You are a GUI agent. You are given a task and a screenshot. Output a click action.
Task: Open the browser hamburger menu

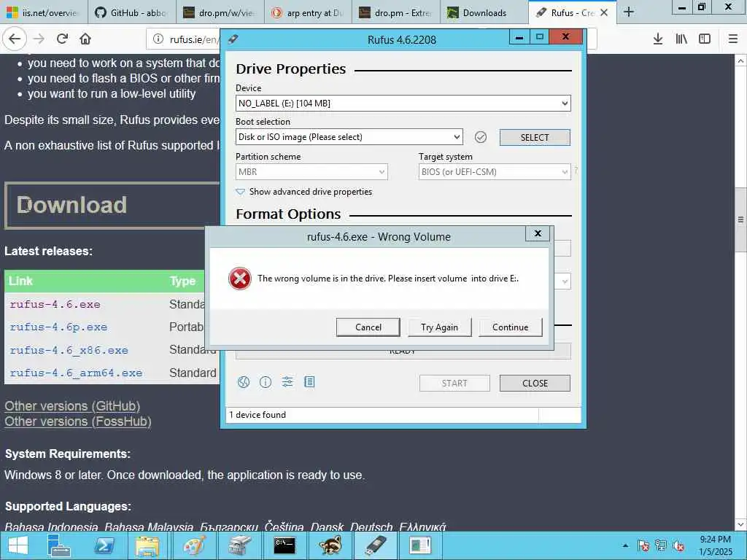[733, 39]
